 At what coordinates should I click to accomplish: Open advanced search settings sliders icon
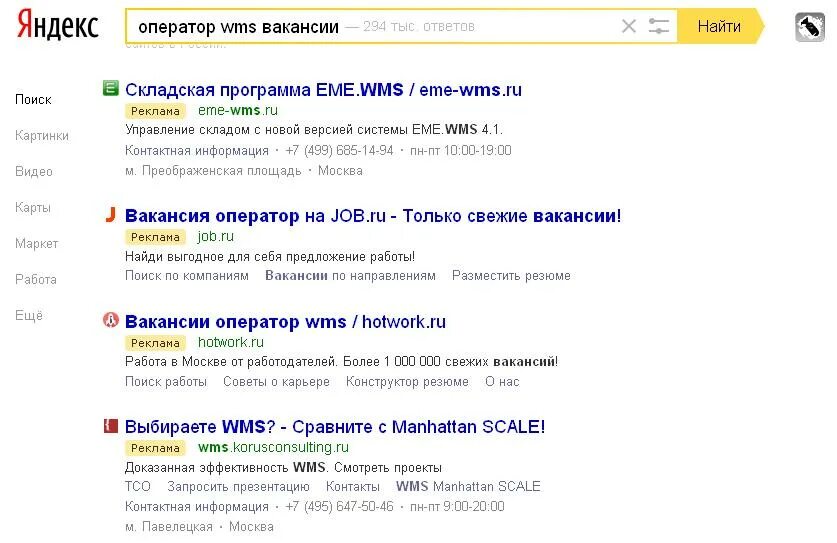[658, 26]
